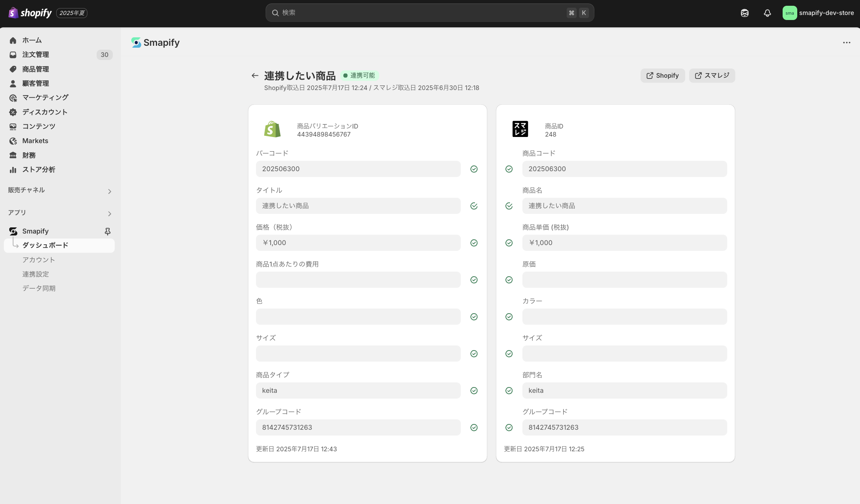Click the green Shopify bag logo in left card

coord(273,129)
